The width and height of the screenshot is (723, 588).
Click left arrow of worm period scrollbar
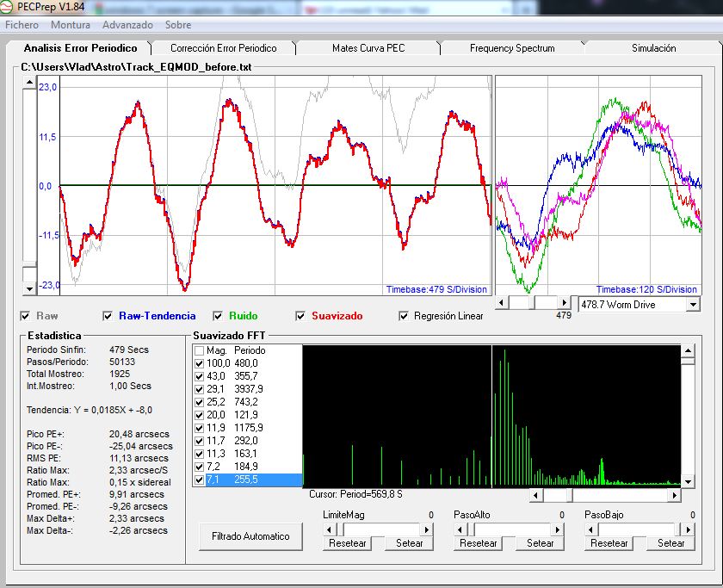pyautogui.click(x=502, y=303)
